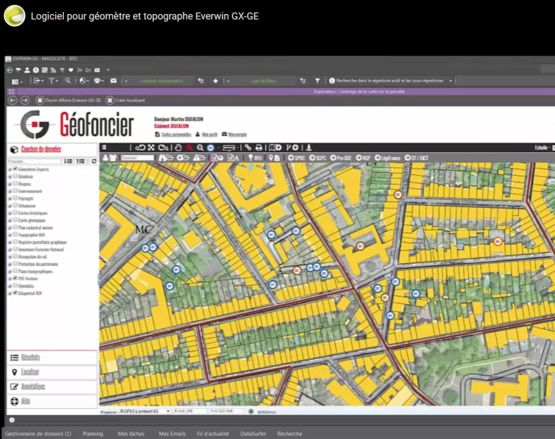
Task: Open the projection RGF93 Lambert dropdown
Action: coord(145,411)
